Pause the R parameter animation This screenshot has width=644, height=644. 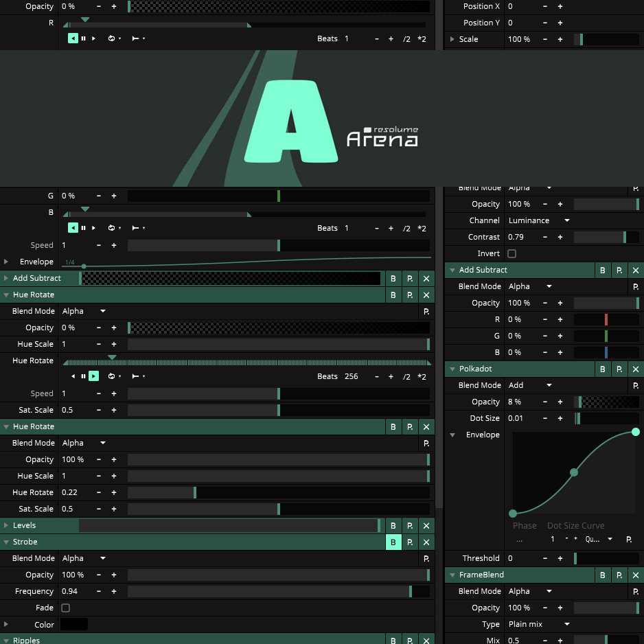click(x=83, y=38)
